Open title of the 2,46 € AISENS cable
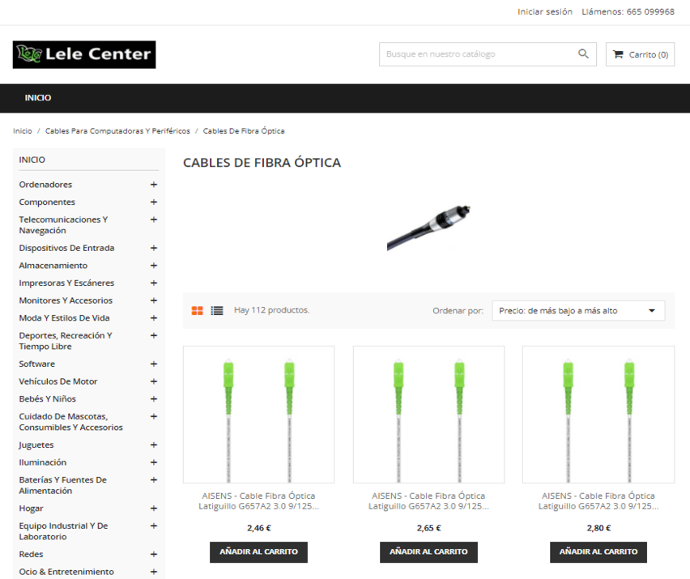This screenshot has height=579, width=690. click(x=259, y=501)
